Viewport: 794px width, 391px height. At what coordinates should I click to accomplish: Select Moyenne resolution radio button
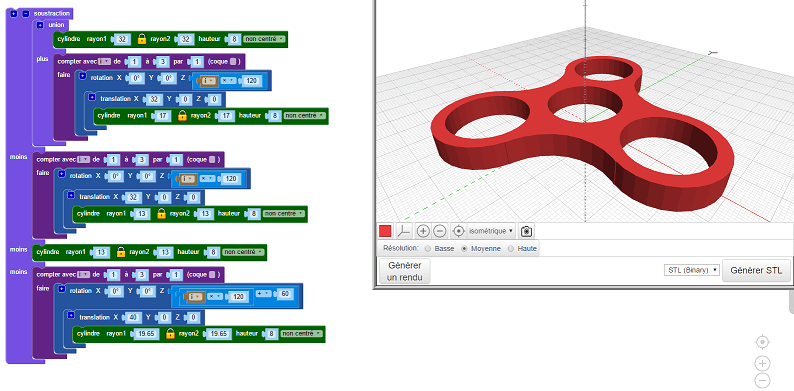(464, 249)
